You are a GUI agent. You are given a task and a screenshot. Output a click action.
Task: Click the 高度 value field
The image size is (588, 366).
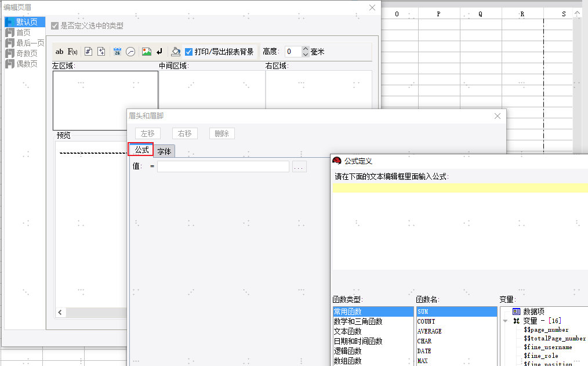293,52
